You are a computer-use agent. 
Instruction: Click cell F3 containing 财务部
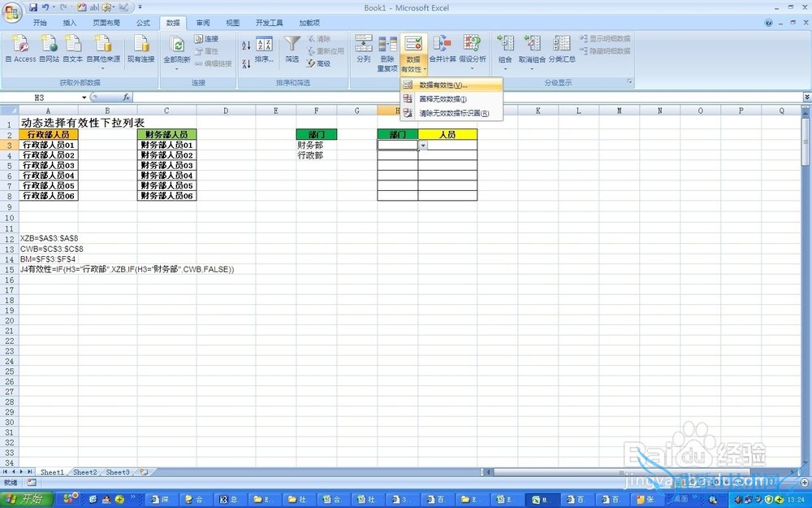pyautogui.click(x=316, y=145)
